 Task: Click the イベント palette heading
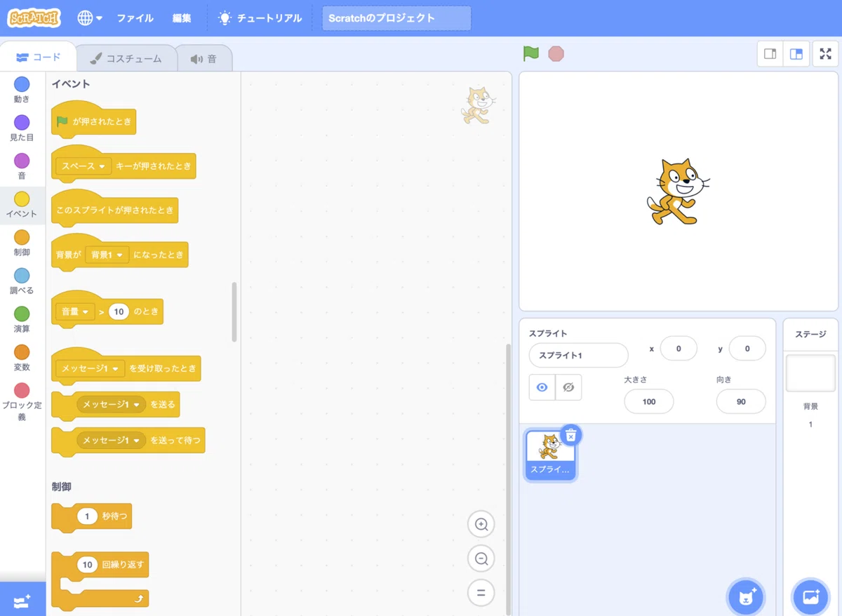click(x=71, y=83)
